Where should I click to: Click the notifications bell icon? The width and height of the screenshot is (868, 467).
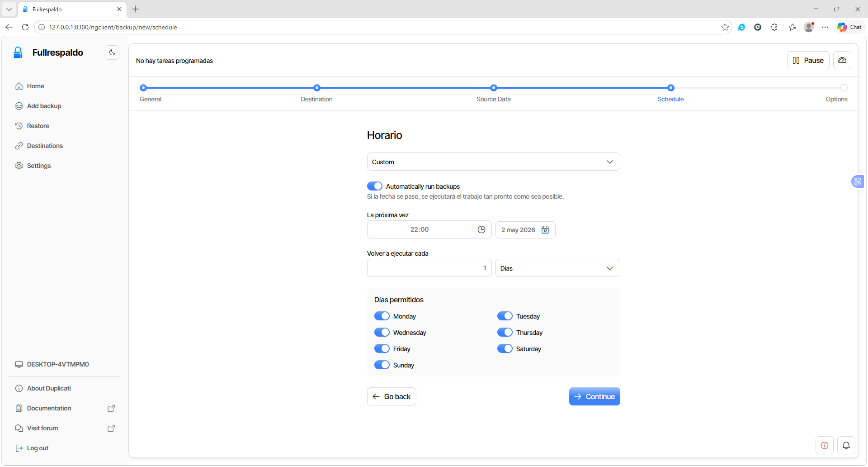point(846,445)
